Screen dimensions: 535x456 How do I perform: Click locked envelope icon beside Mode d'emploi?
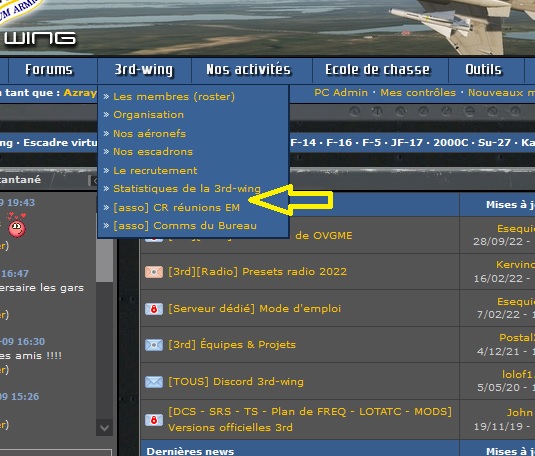154,309
